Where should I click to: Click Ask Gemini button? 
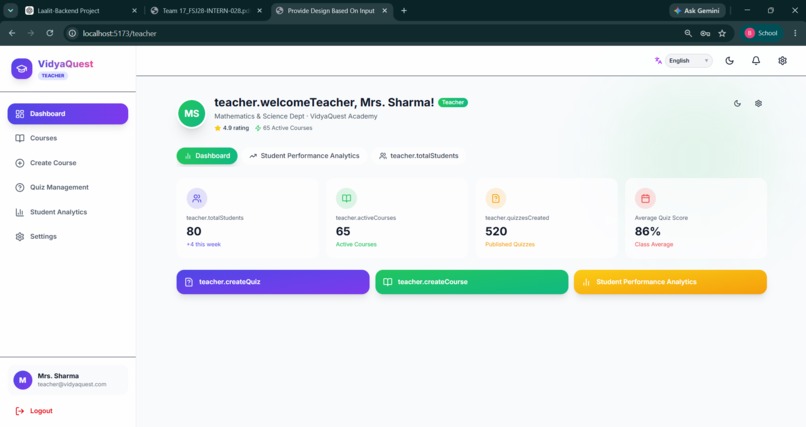point(697,11)
